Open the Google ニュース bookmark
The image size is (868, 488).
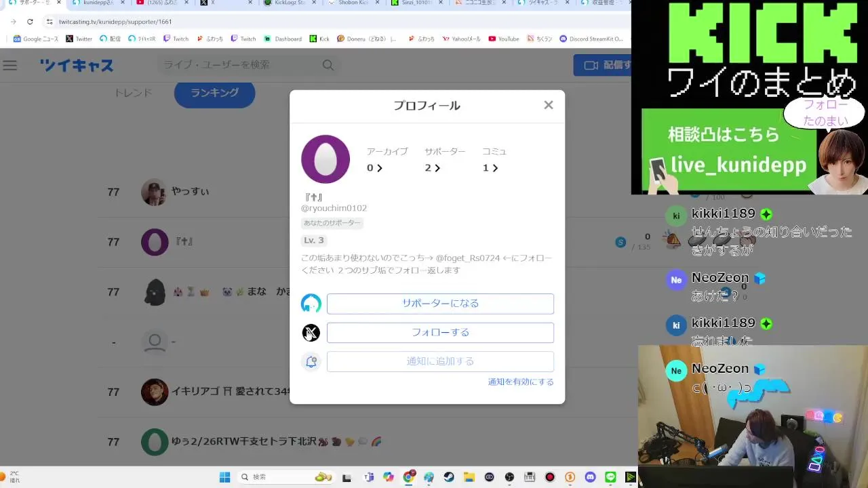coord(36,39)
